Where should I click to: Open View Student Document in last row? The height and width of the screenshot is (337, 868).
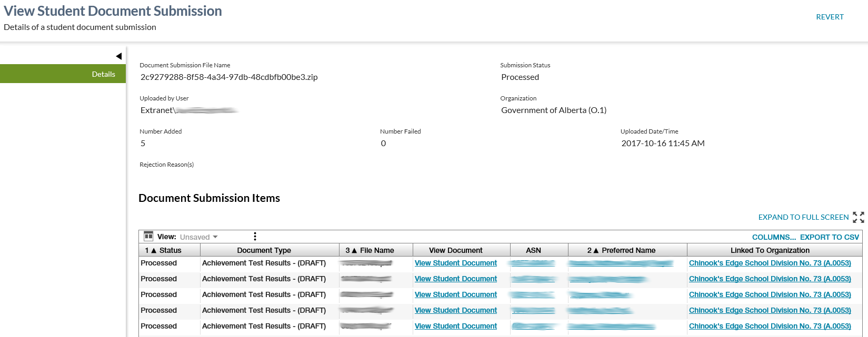455,326
